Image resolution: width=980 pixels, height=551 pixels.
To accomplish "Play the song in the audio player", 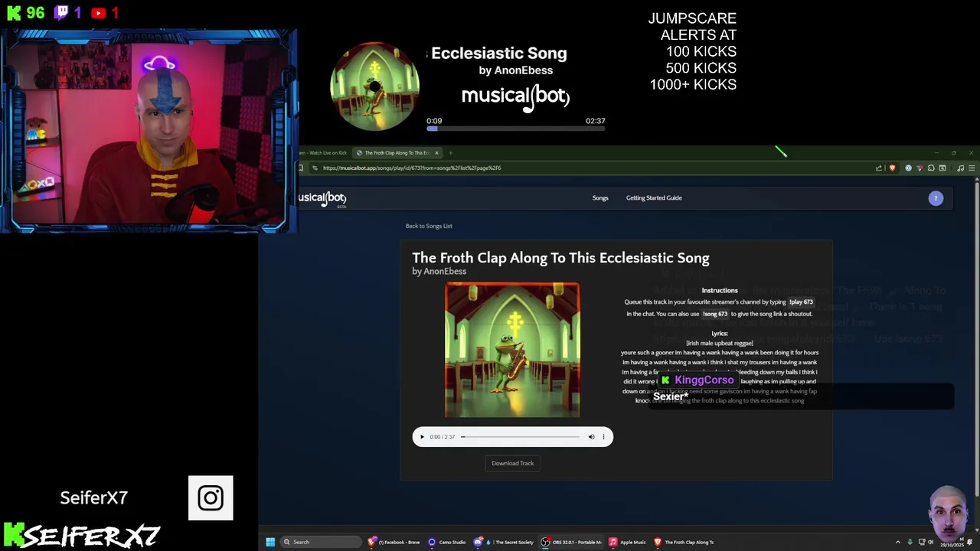I will click(422, 437).
